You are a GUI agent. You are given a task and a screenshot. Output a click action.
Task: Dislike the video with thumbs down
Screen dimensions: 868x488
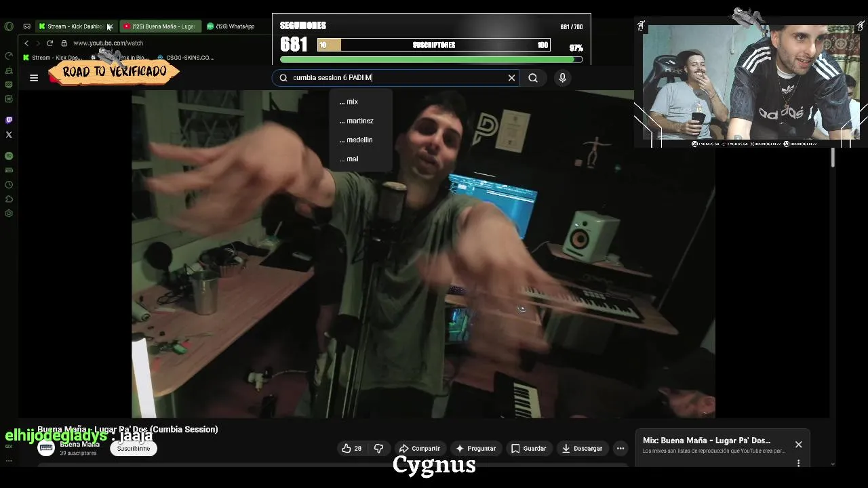[378, 448]
